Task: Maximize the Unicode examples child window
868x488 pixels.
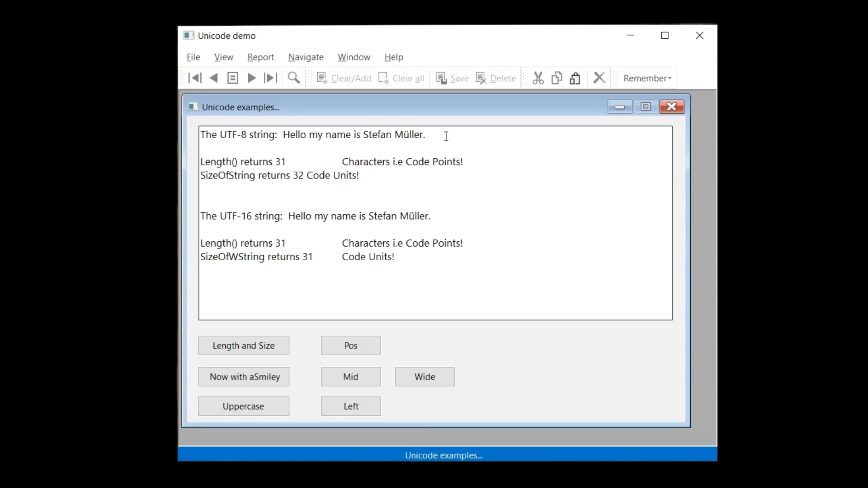Action: pyautogui.click(x=646, y=107)
